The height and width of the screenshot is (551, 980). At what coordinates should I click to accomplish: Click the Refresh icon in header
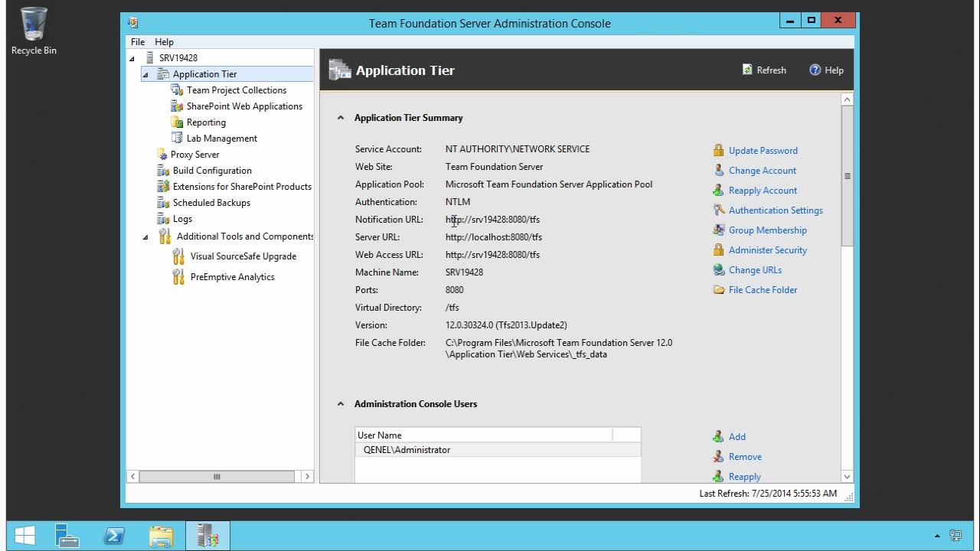coord(747,70)
